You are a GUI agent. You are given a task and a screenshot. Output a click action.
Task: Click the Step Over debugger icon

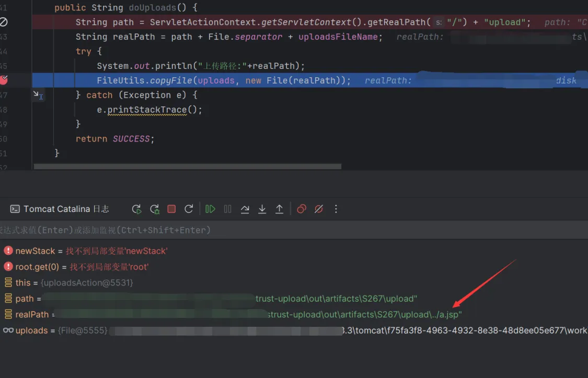(x=245, y=209)
